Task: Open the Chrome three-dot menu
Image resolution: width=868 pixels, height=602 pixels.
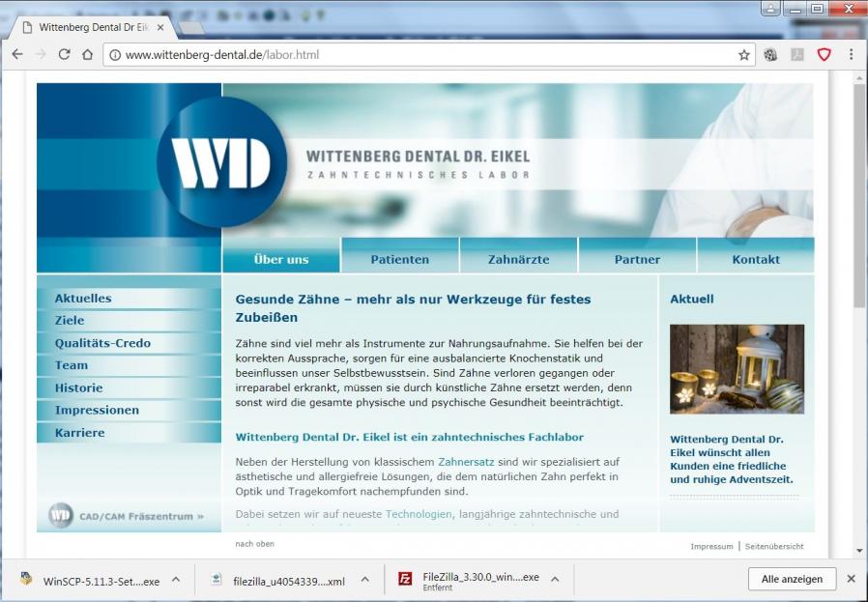Action: tap(851, 54)
